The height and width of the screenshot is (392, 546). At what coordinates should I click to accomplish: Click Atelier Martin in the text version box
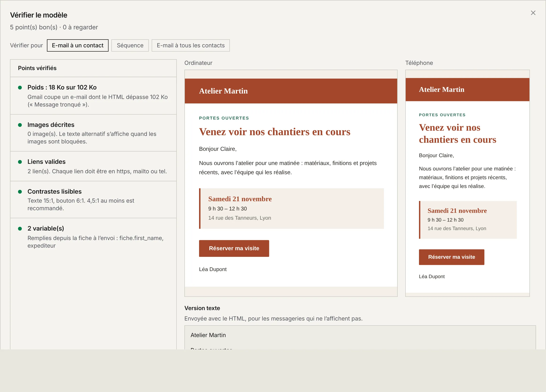[208, 335]
